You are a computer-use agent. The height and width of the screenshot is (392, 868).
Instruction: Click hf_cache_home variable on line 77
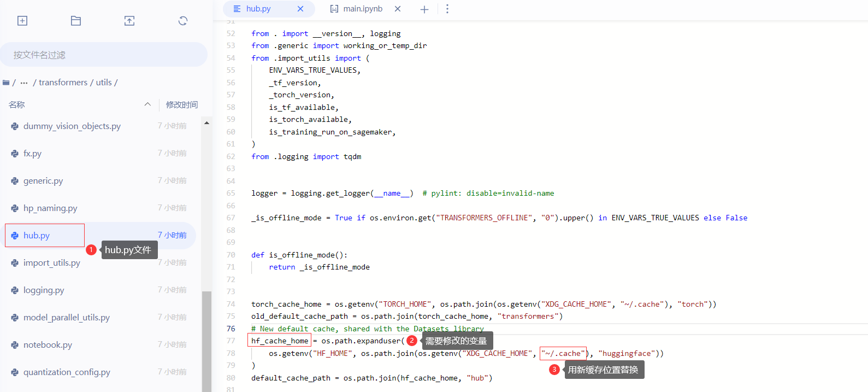coord(280,341)
